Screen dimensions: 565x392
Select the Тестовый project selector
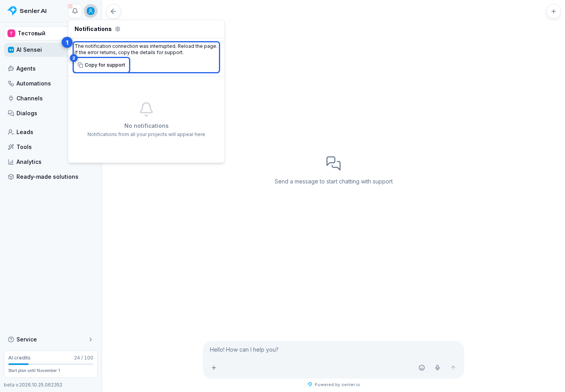click(36, 33)
